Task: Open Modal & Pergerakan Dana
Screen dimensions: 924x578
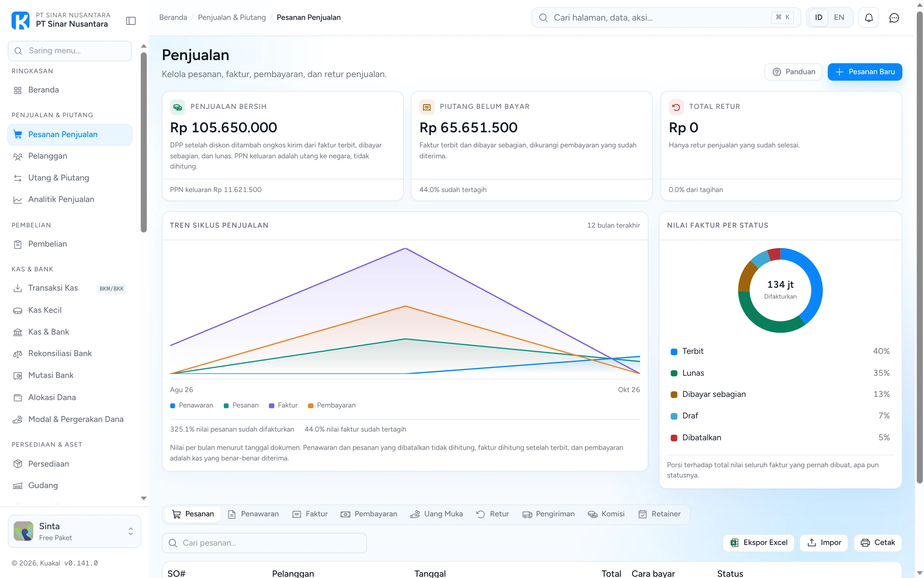Action: tap(70, 419)
